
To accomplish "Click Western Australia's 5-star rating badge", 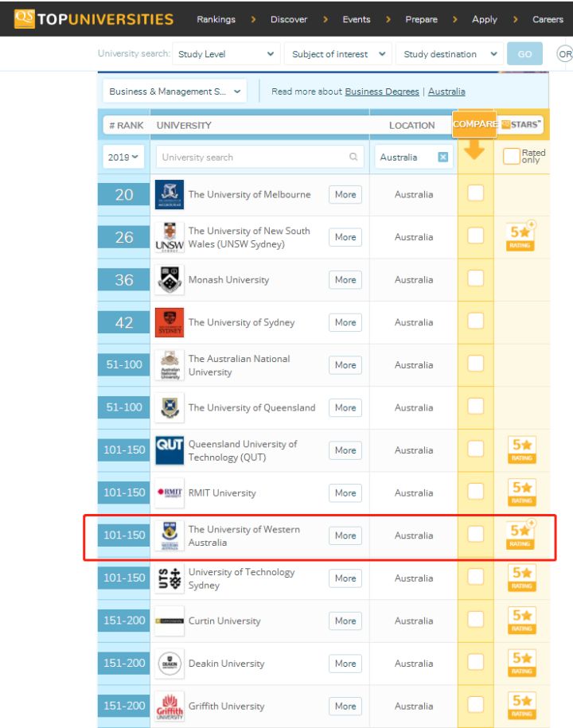I will point(521,535).
